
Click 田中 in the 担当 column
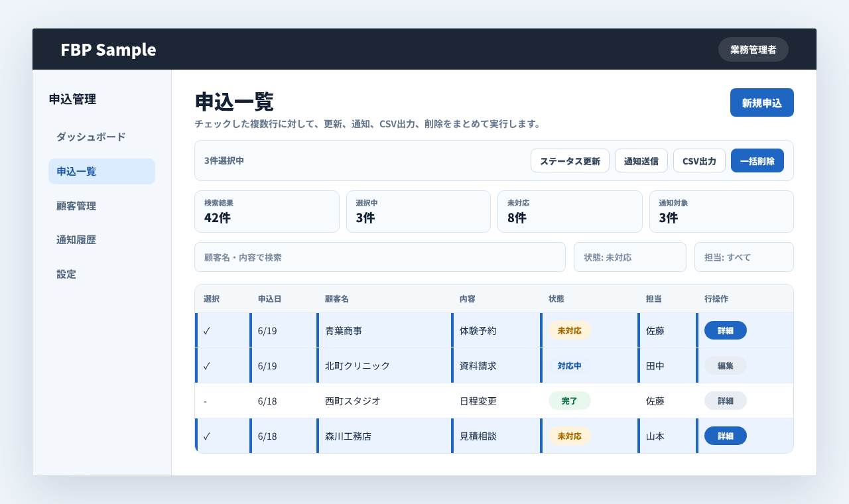[x=655, y=365]
